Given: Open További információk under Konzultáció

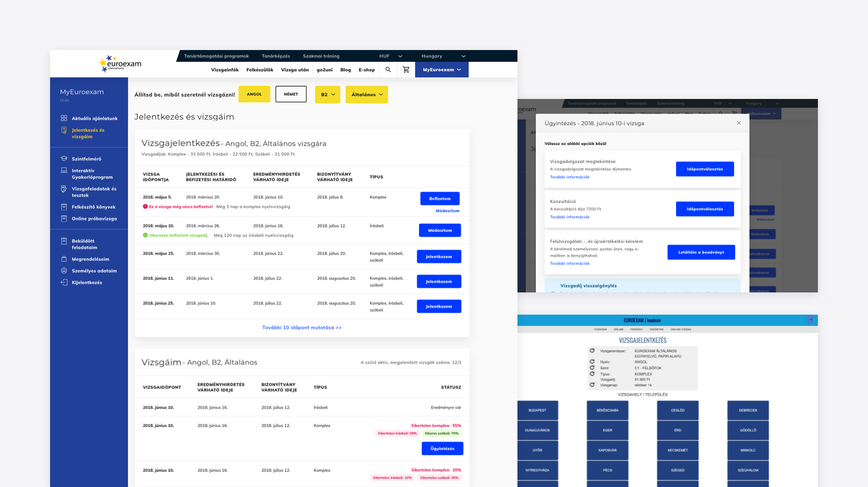Looking at the screenshot, I should coord(570,217).
